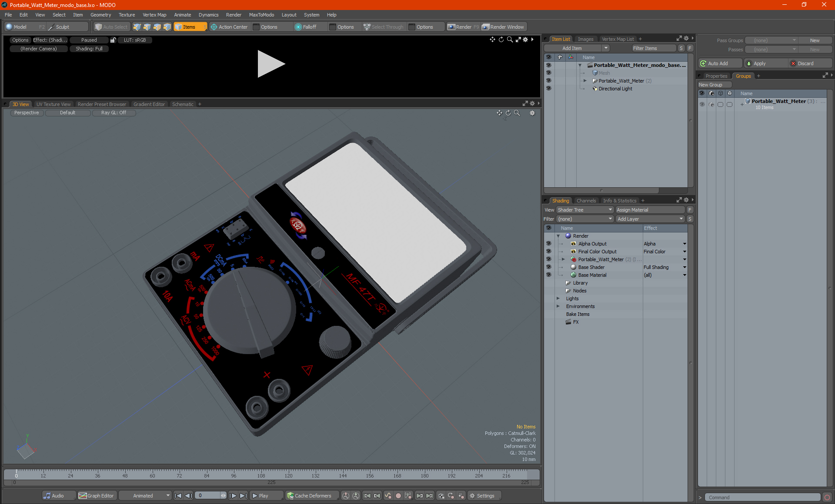
Task: Go to last frame
Action: 243,496
